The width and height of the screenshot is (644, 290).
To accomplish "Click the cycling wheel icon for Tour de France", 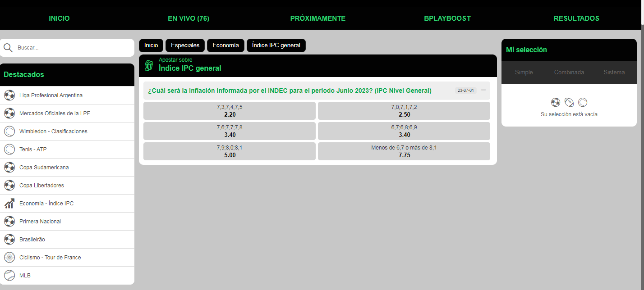I will pyautogui.click(x=9, y=258).
